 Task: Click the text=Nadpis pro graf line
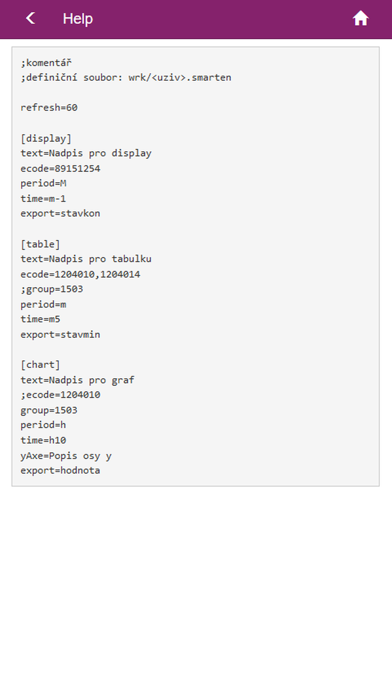click(x=78, y=380)
